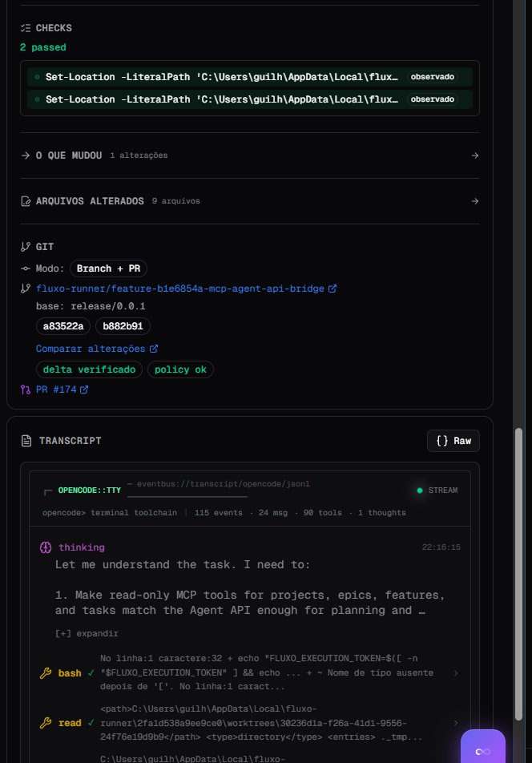
Task: Click the external link icon after branch name
Action: click(332, 289)
